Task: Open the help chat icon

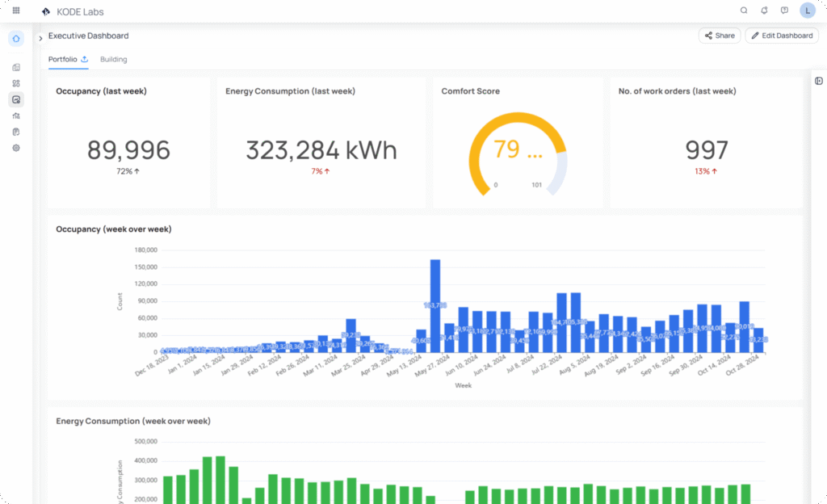Action: click(x=784, y=10)
